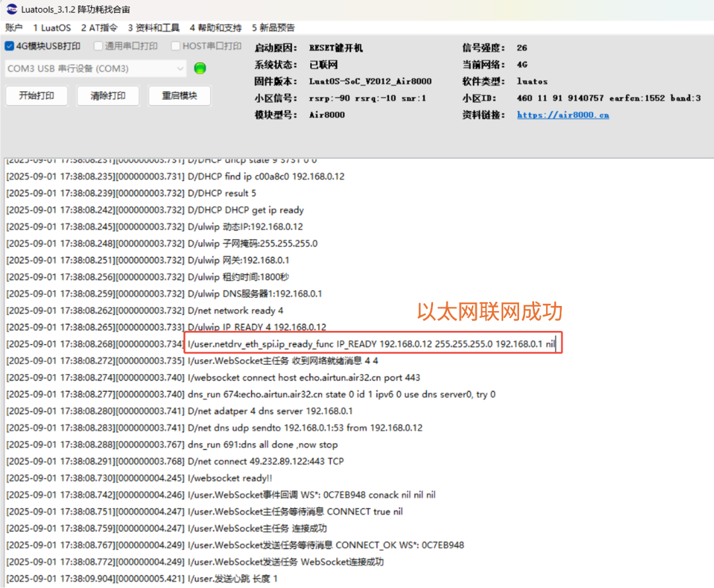Click log line 发送心跳 长度 1
This screenshot has width=714, height=588.
[142, 579]
